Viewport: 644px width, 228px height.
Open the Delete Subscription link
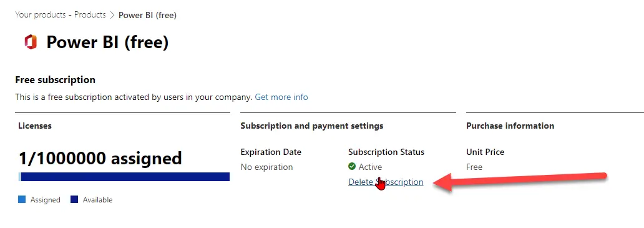pyautogui.click(x=386, y=182)
